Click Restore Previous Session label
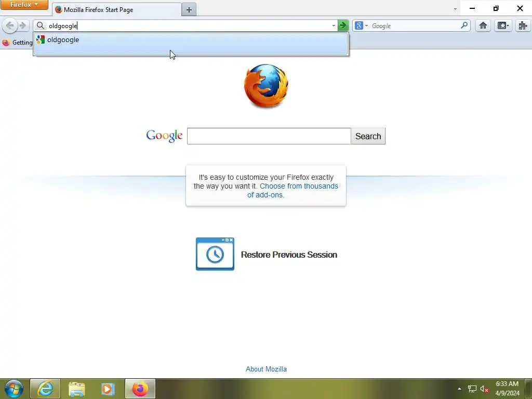The image size is (532, 399). tap(289, 255)
